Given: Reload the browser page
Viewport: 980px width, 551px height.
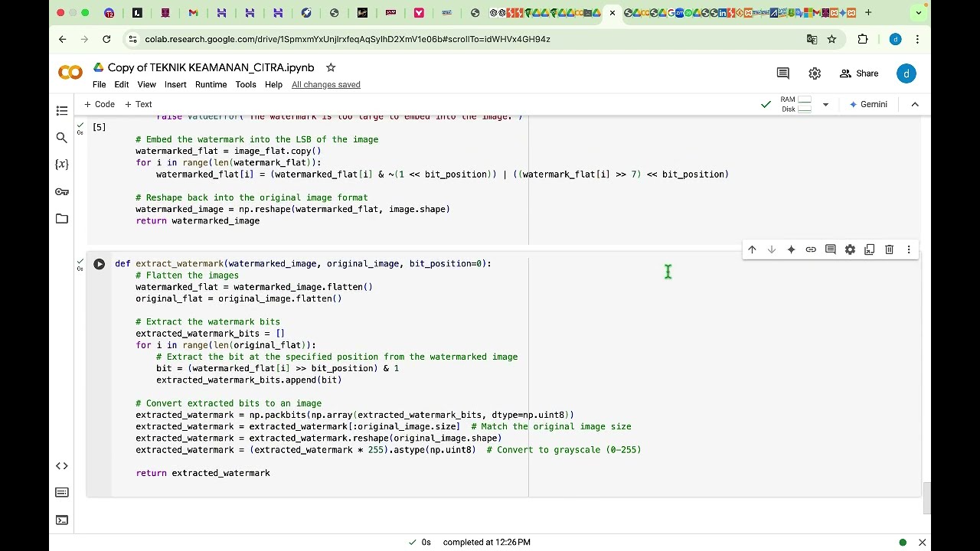Looking at the screenshot, I should coord(106,39).
